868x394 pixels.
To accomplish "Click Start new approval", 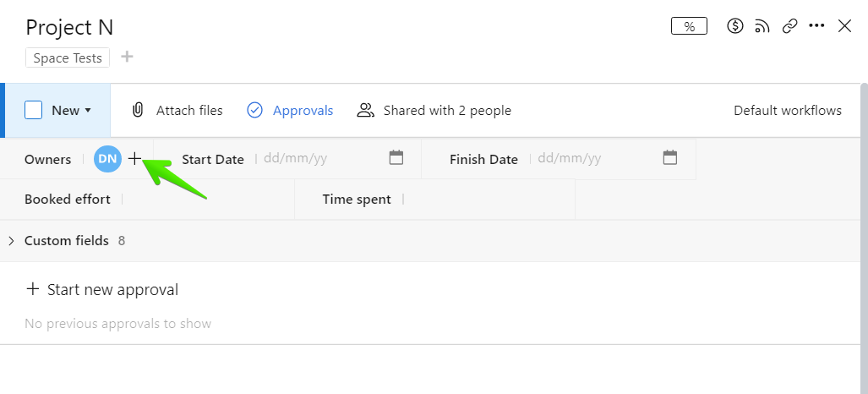I will (102, 289).
